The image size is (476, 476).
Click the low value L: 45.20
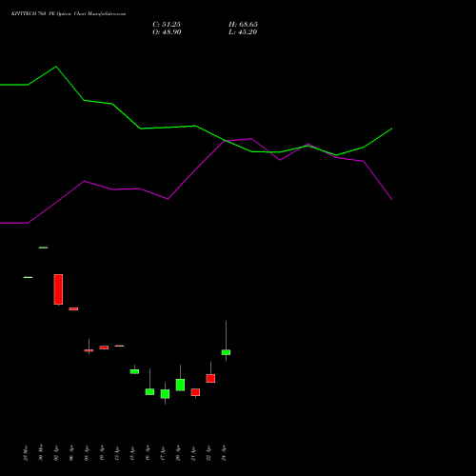coord(243,32)
